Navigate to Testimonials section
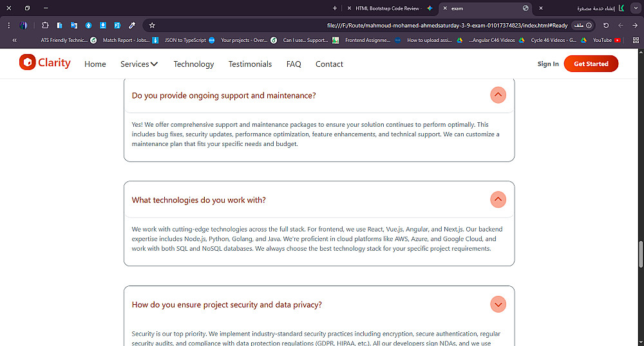This screenshot has height=346, width=644. pos(250,64)
